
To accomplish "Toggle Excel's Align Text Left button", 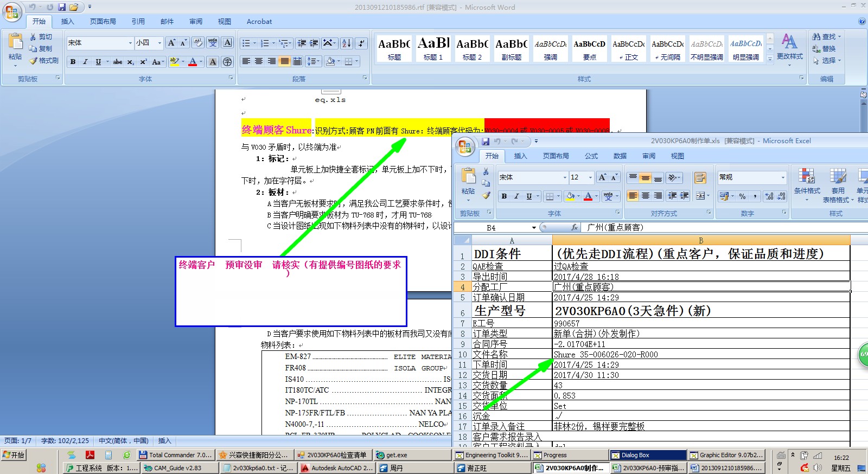I will (633, 196).
